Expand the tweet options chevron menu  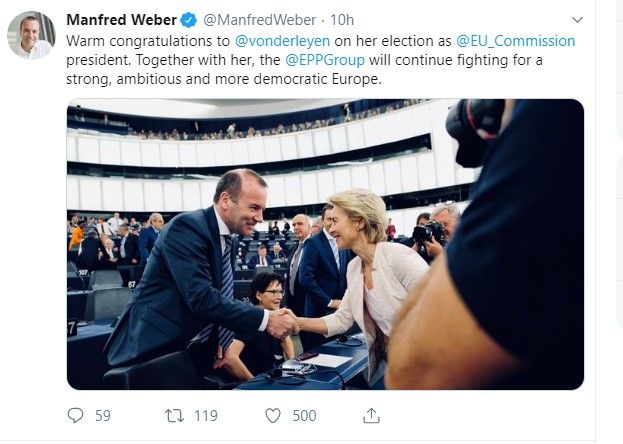coord(577,19)
